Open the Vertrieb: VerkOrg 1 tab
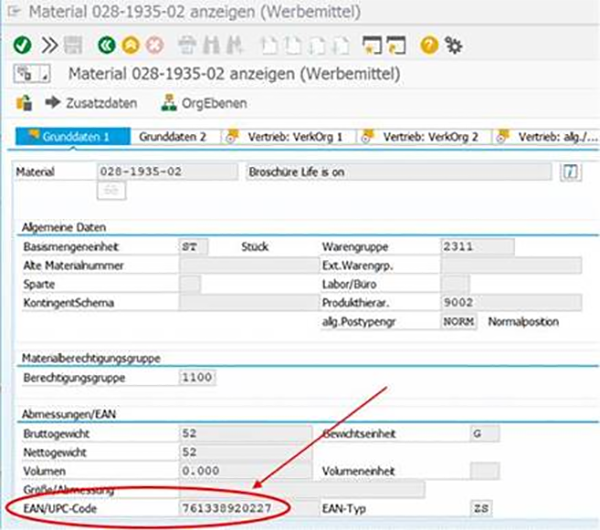Viewport: 600px width, 530px height. 288,137
